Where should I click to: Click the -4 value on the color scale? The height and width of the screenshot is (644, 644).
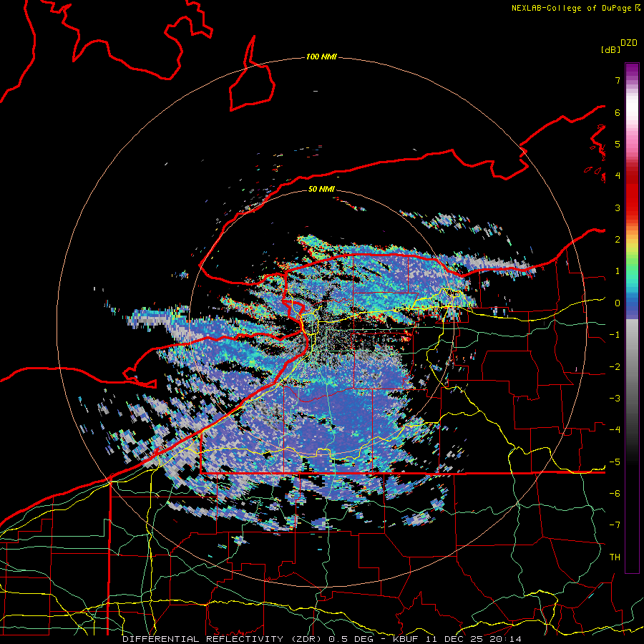click(615, 430)
